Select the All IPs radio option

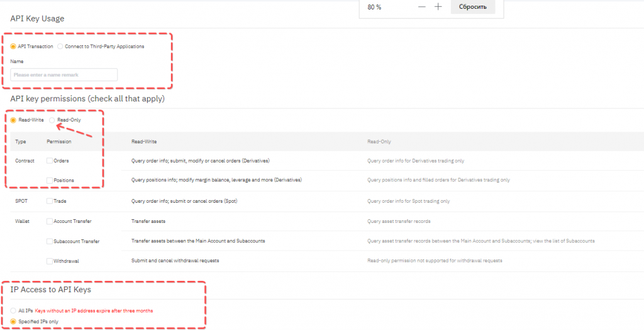pos(13,310)
